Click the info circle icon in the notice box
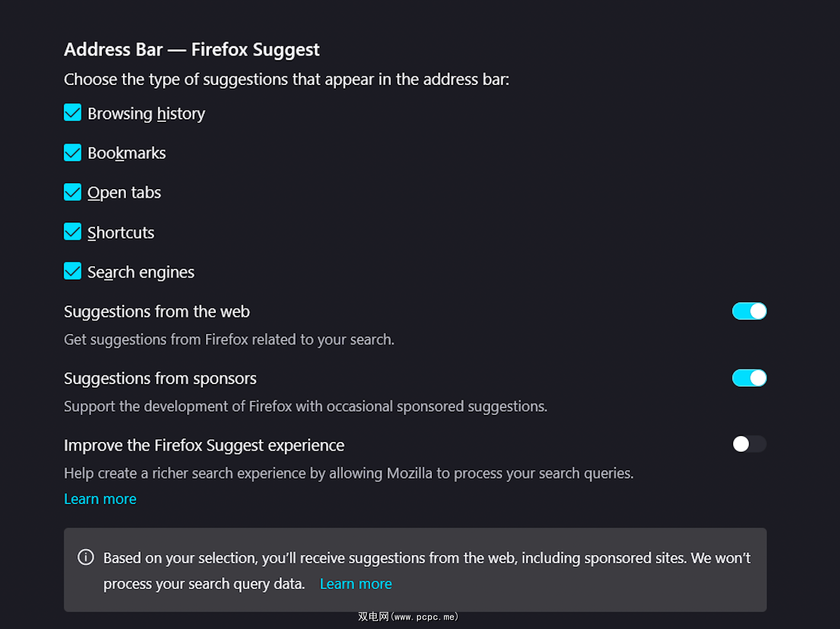Viewport: 840px width, 629px height. click(x=86, y=557)
